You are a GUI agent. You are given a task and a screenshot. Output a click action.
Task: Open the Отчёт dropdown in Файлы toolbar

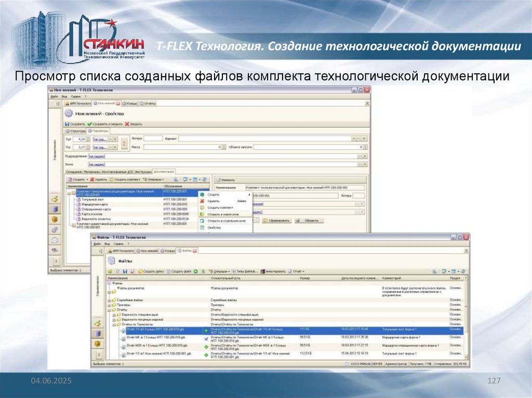(296, 271)
